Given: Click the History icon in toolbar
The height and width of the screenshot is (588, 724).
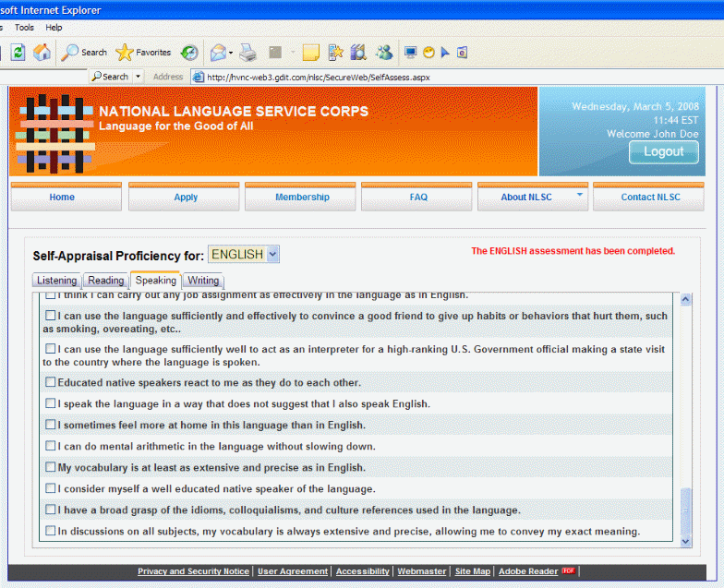Looking at the screenshot, I should coord(189,53).
